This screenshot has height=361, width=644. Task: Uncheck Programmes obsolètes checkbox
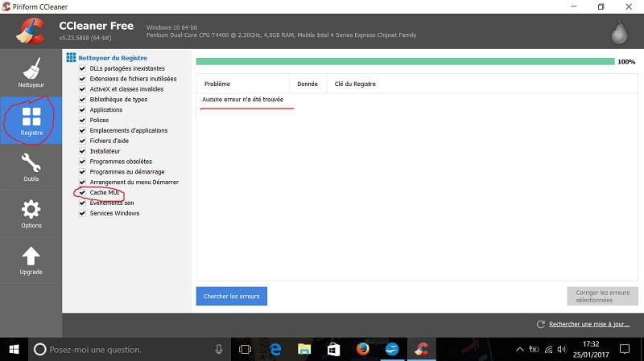tap(82, 162)
